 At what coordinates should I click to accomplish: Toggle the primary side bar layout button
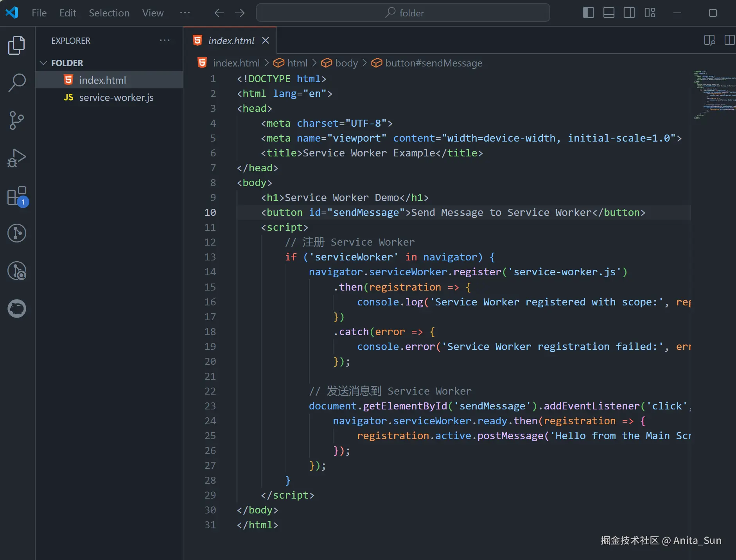point(589,13)
